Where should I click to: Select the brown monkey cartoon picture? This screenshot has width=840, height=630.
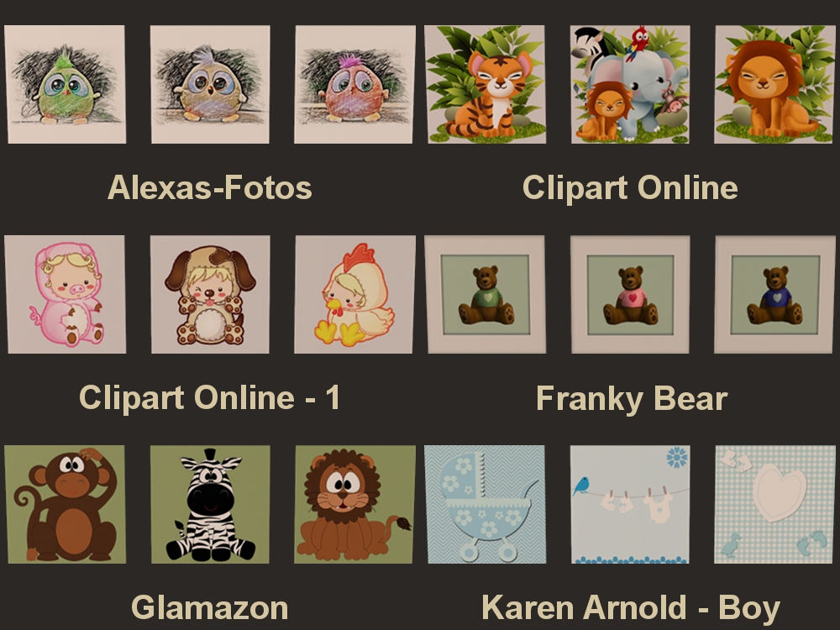pos(66,504)
